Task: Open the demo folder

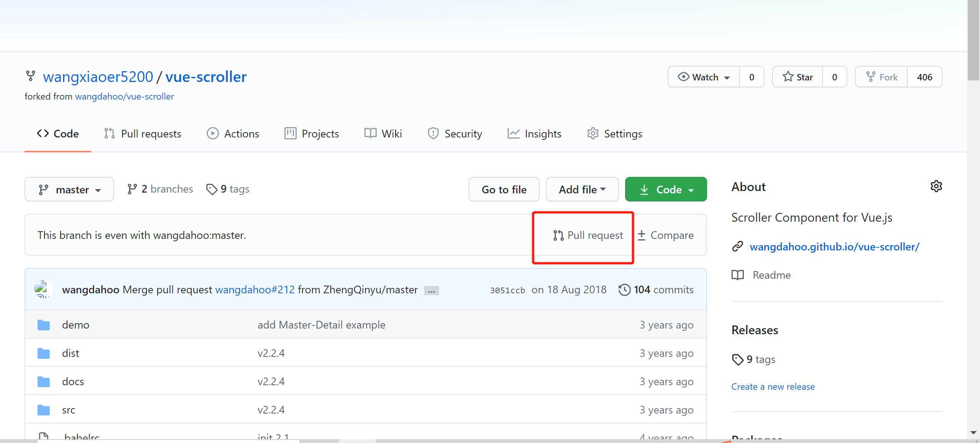Action: 76,325
